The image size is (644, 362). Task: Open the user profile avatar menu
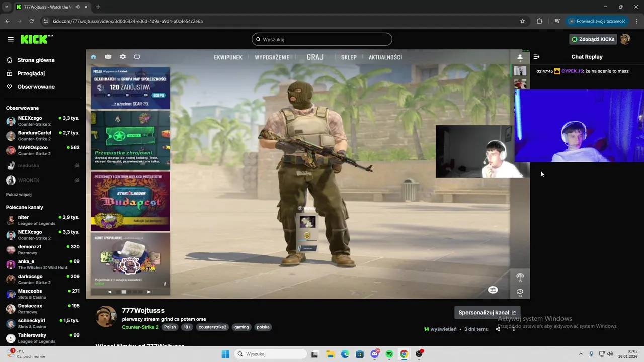click(x=625, y=39)
